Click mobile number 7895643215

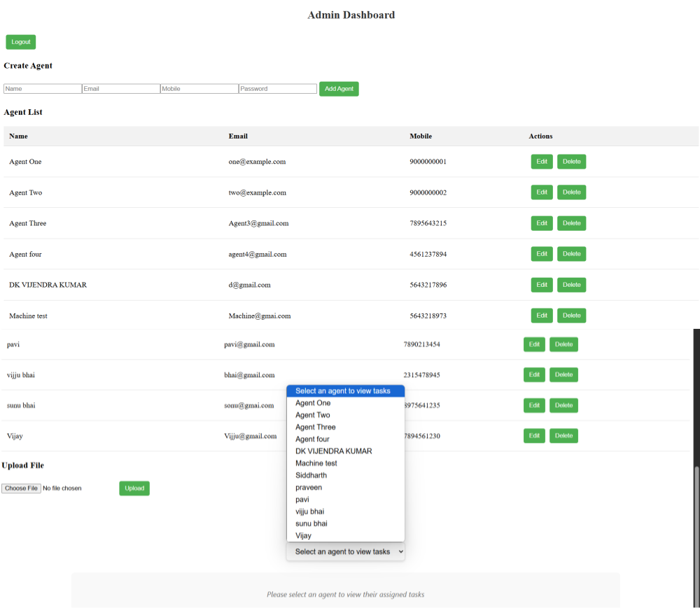(x=428, y=223)
